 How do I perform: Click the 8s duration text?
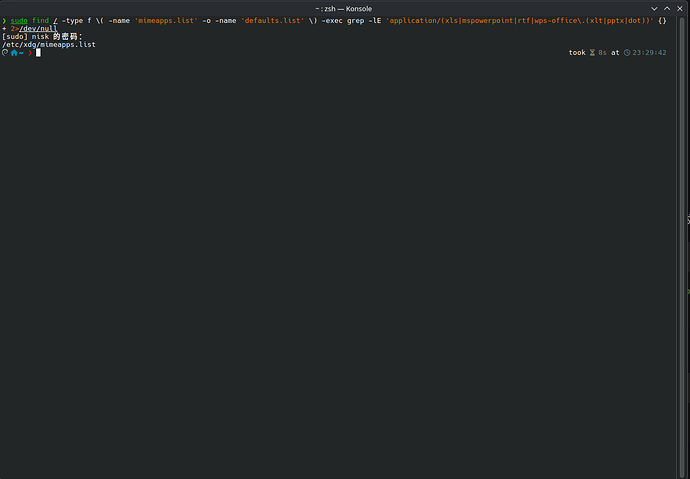click(602, 53)
